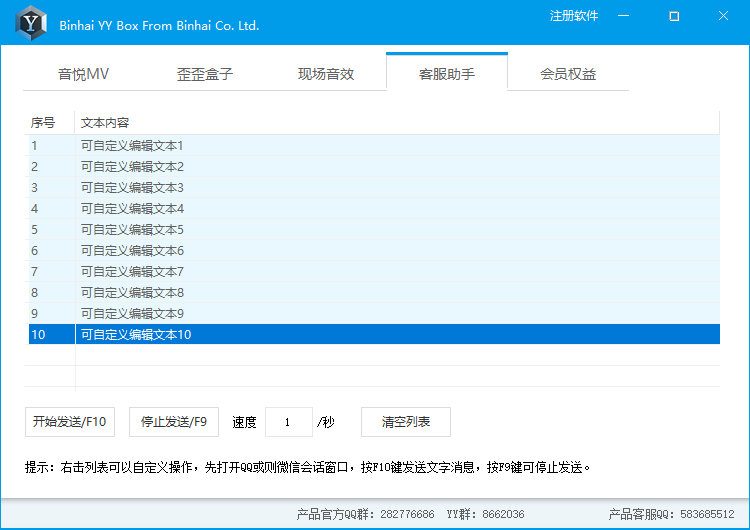Select the 客服助手 tab

point(447,74)
